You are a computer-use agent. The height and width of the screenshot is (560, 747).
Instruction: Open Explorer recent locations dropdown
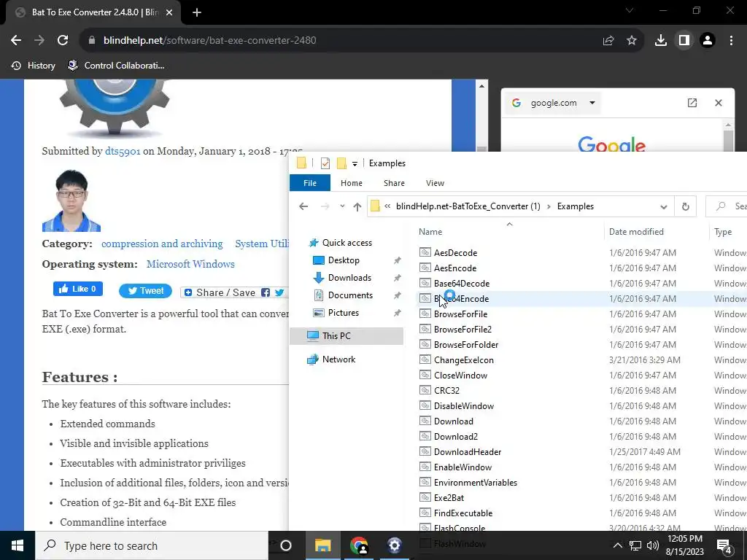pos(342,206)
